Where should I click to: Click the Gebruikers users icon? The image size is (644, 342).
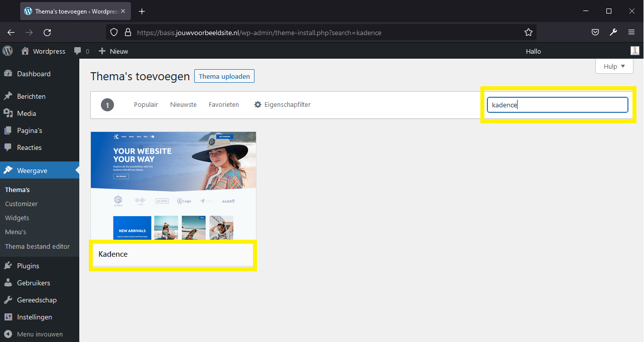[10, 282]
